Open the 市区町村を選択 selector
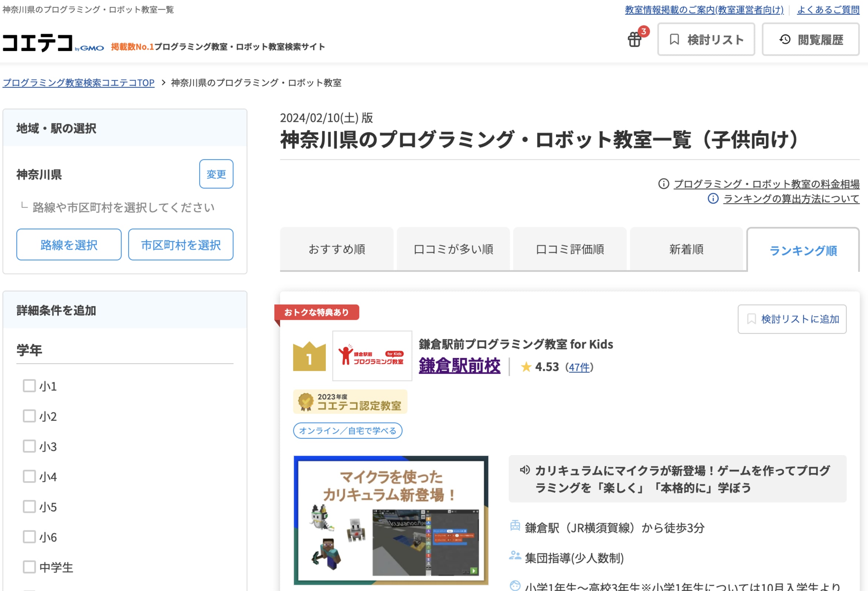This screenshot has height=591, width=868. [181, 245]
